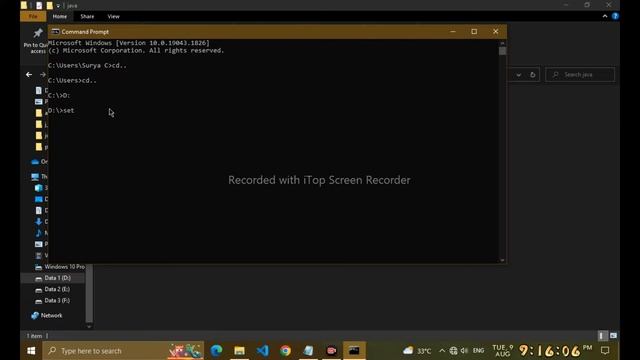
Task: Minimize the File Explorer java window
Action: [566, 5]
